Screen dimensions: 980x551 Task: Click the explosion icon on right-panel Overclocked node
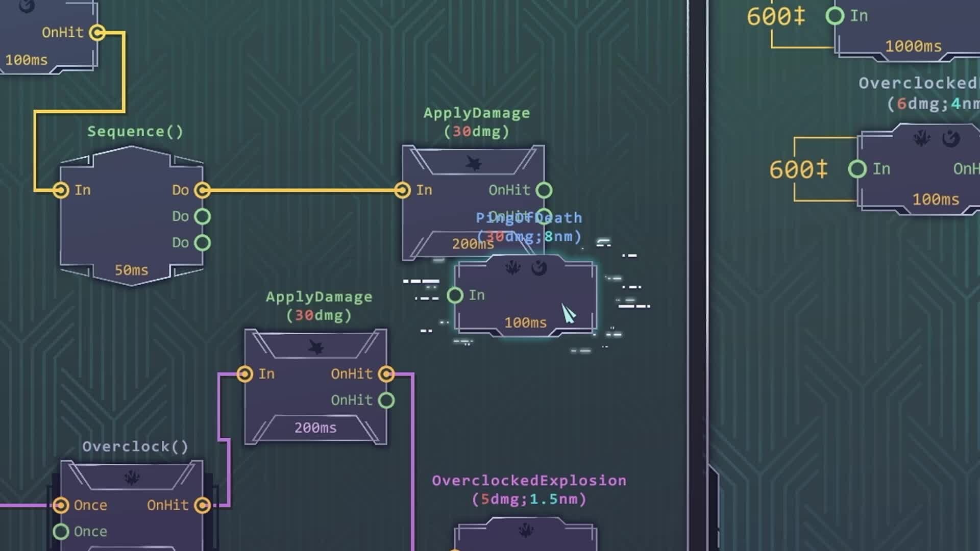click(x=922, y=138)
